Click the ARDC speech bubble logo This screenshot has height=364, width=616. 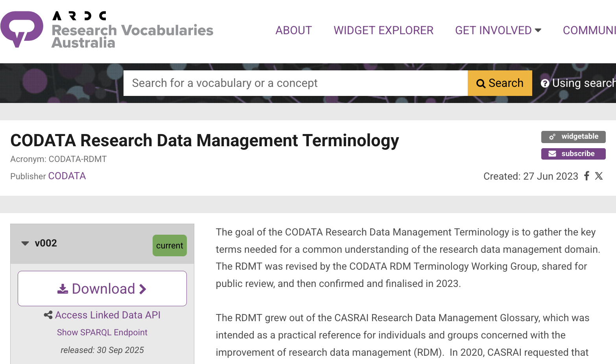pos(22,28)
